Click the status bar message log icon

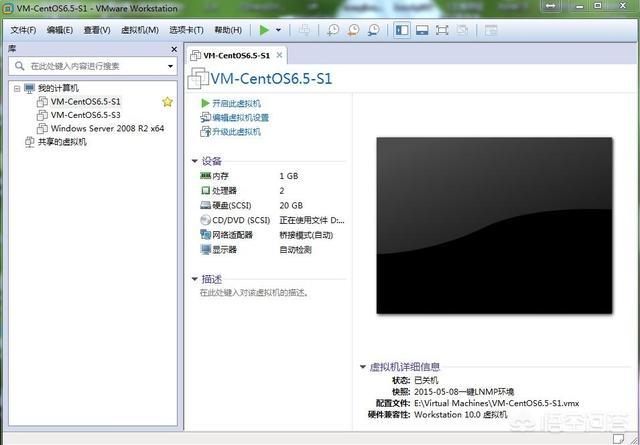pos(619,438)
